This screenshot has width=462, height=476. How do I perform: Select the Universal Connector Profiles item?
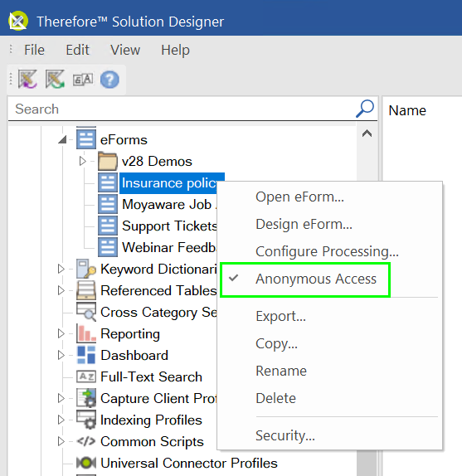pyautogui.click(x=189, y=464)
